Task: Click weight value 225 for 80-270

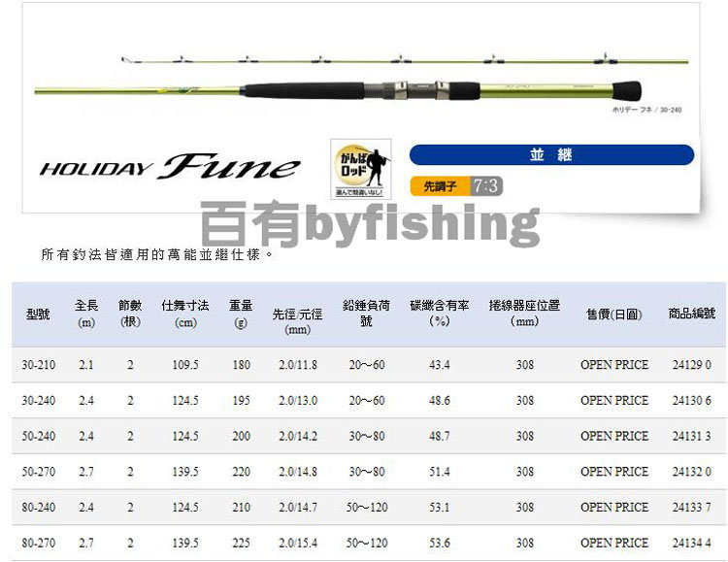Action: [241, 543]
